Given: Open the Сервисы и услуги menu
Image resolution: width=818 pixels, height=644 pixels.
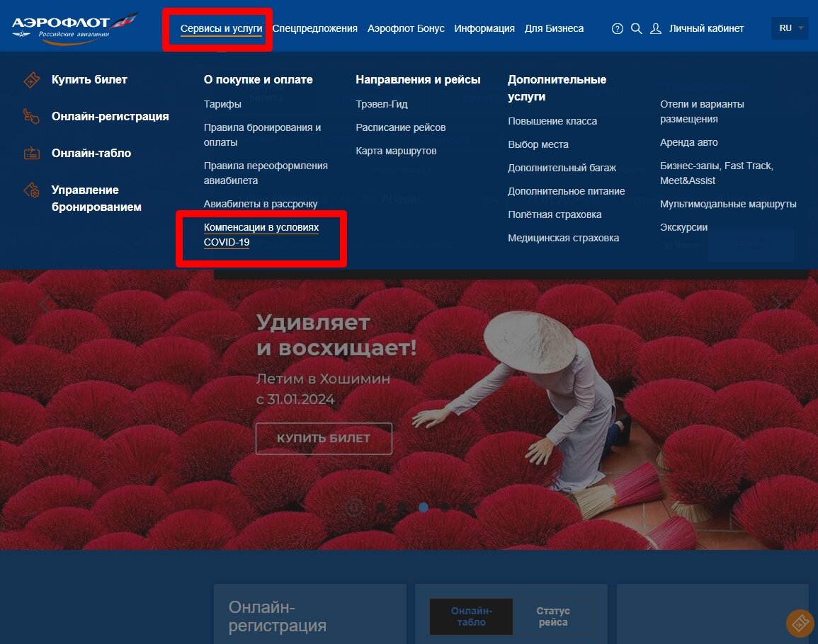Looking at the screenshot, I should coord(221,29).
